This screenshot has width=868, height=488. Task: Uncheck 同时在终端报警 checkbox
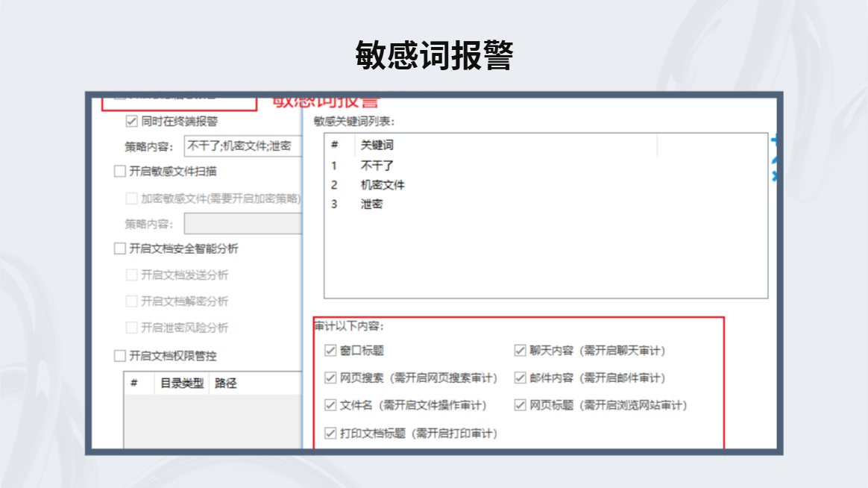131,122
